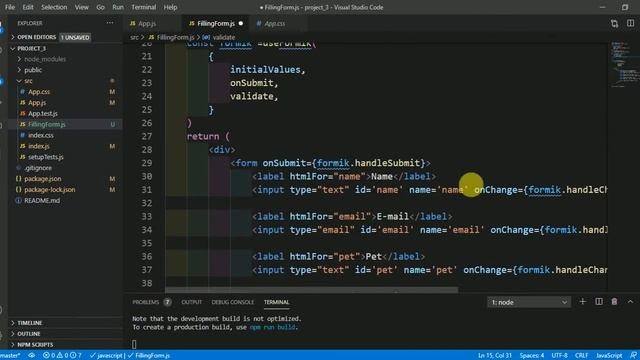
Task: Click the master branch in status bar
Action: [10, 356]
